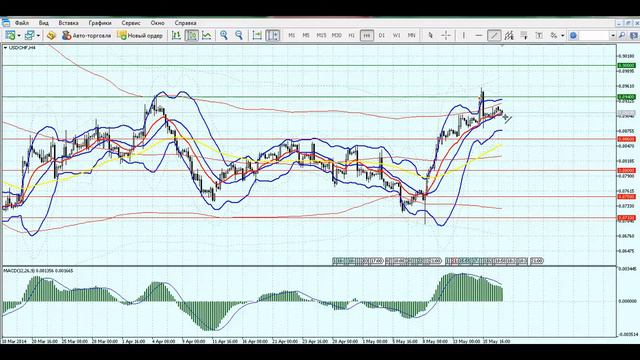Click the top green price level label
Viewport: 640px width, 360px height.
tap(626, 65)
